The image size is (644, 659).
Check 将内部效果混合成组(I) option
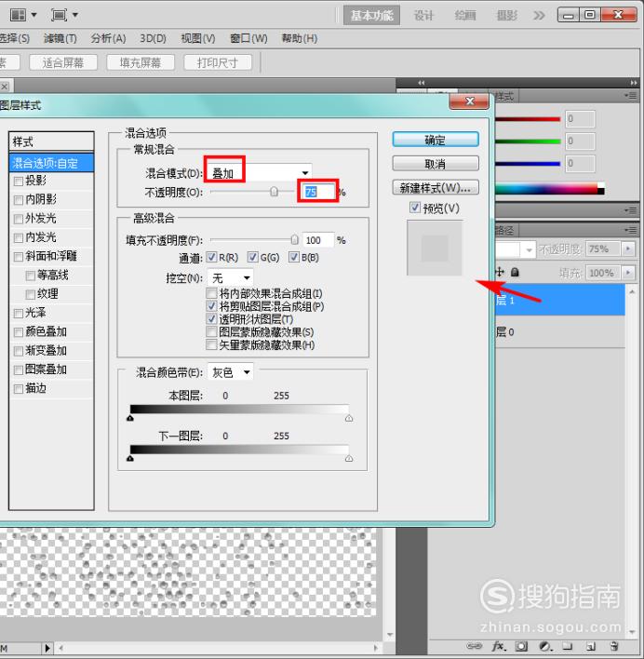[x=211, y=293]
